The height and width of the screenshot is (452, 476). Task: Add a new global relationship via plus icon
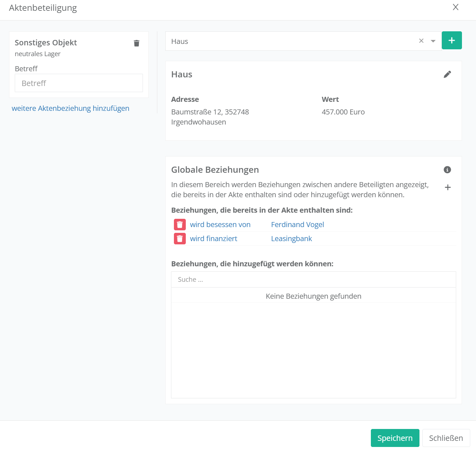pos(448,187)
